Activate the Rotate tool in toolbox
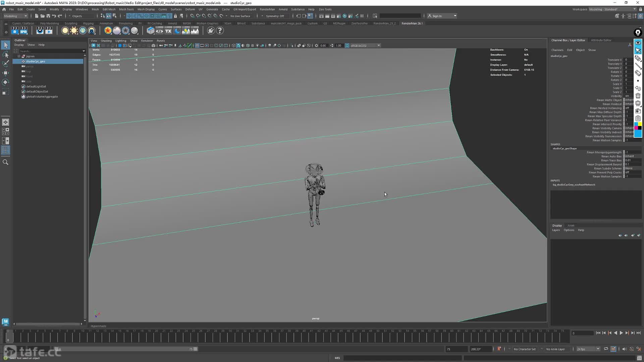The height and width of the screenshot is (362, 644). click(6, 82)
